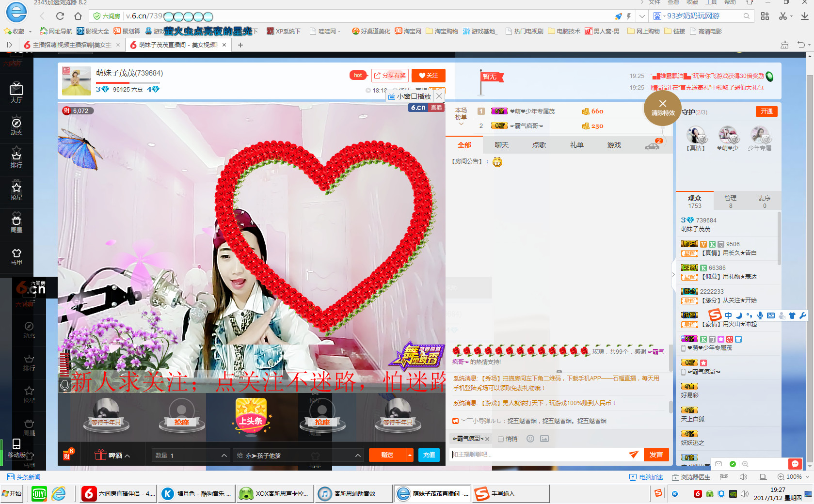
Task: Open the 酷狗音乐 taskbar item
Action: point(197,493)
